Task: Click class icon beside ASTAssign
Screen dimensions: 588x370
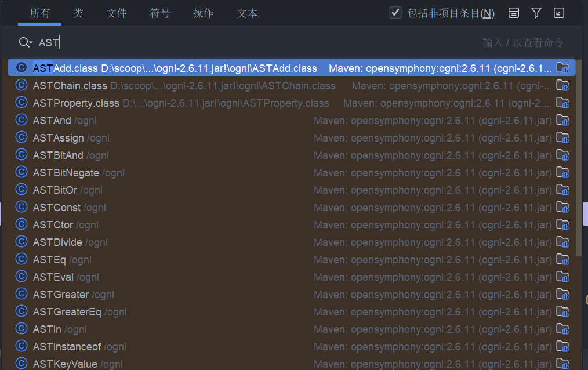Action: tap(21, 137)
